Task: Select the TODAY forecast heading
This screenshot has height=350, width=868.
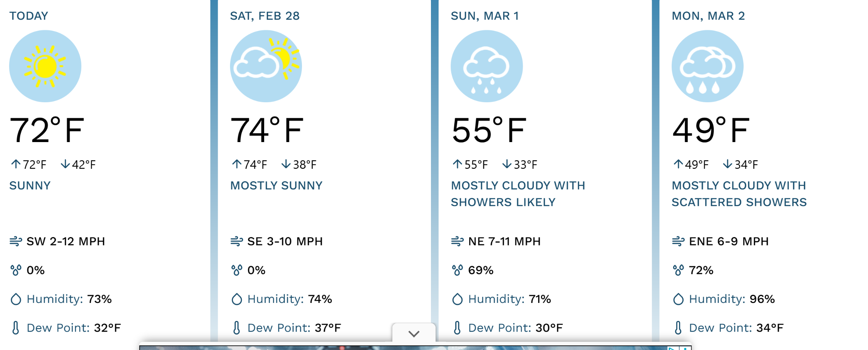Action: coord(29,16)
